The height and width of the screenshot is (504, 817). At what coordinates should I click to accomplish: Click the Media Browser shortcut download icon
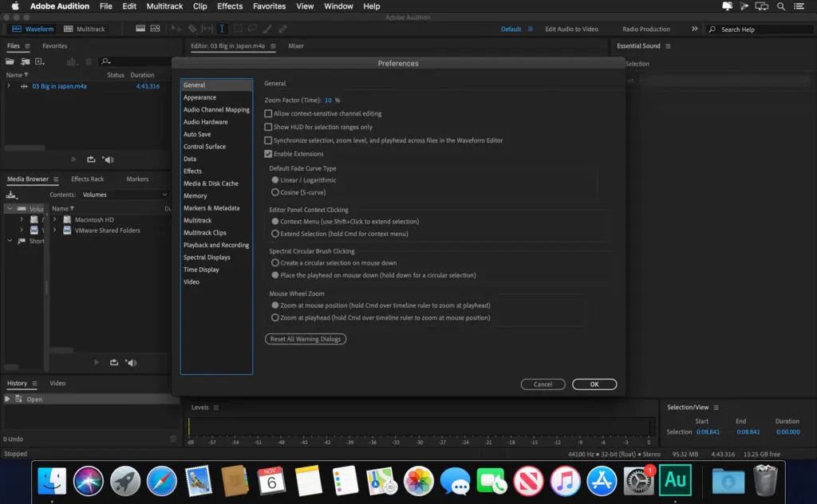(x=11, y=195)
